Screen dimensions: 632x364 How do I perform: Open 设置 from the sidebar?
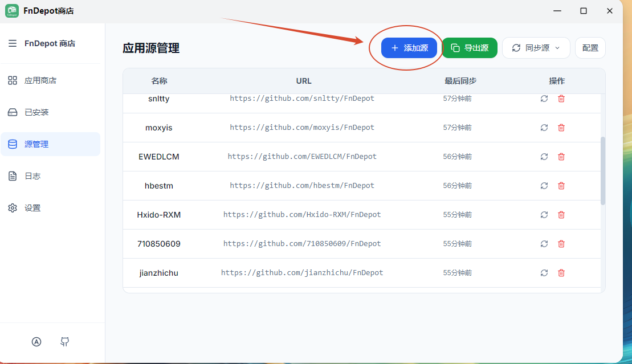pos(50,207)
